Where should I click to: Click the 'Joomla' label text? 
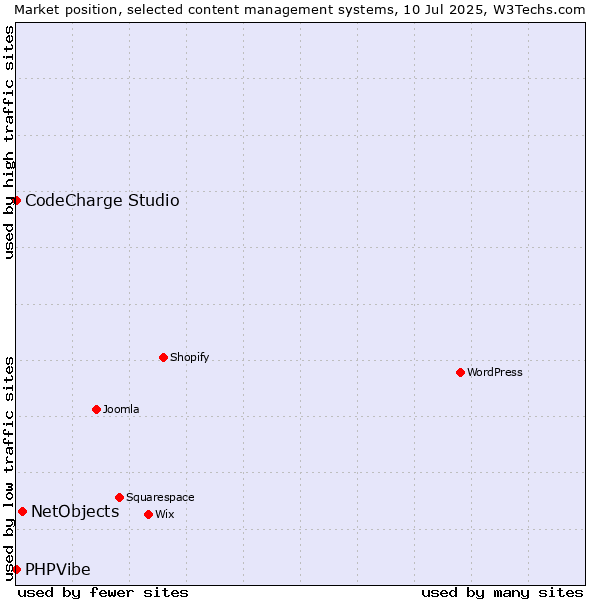click(121, 409)
